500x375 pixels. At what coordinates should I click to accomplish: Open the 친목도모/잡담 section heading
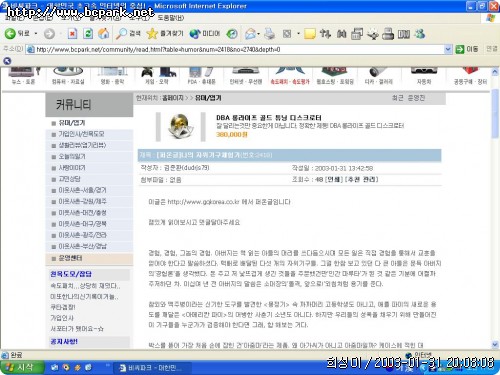click(x=71, y=274)
